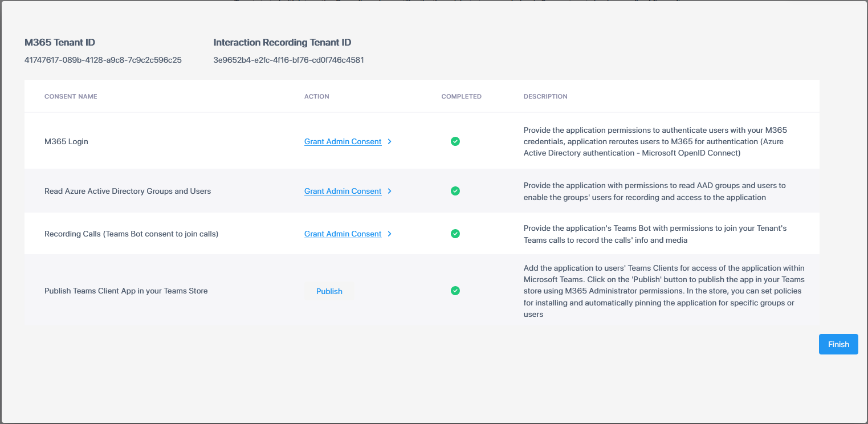Click the M365 Login completed checkmark icon

click(455, 141)
